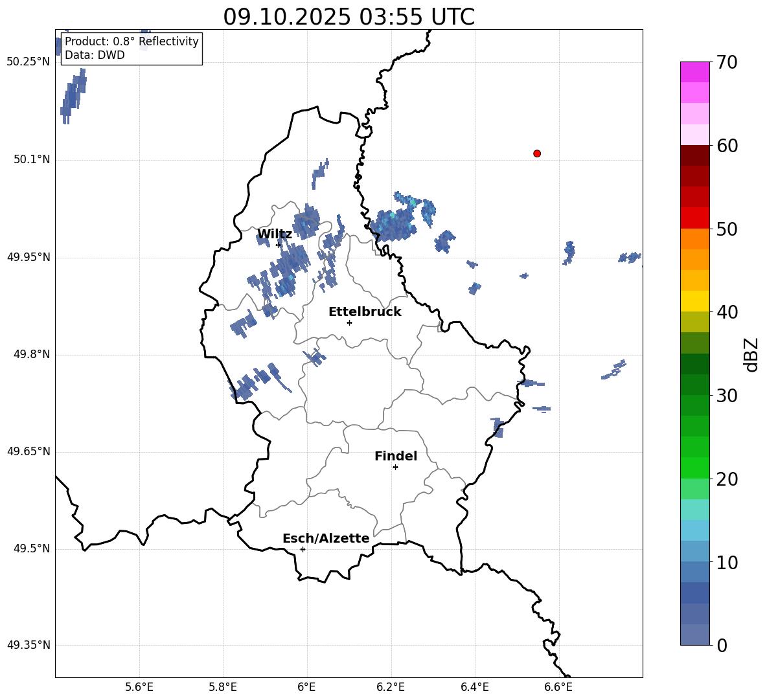This screenshot has width=767, height=700.
Task: Click the 49.5°N latitude label
Action: [32, 548]
